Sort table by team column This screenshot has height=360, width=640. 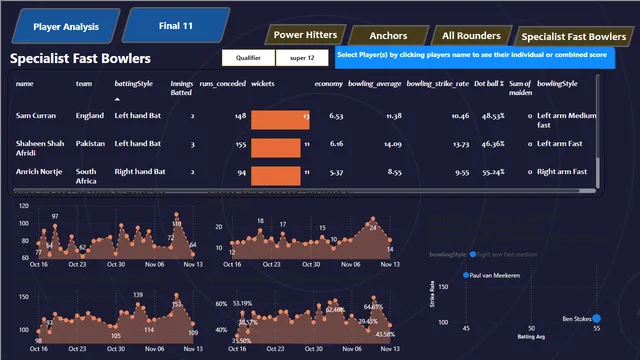84,84
